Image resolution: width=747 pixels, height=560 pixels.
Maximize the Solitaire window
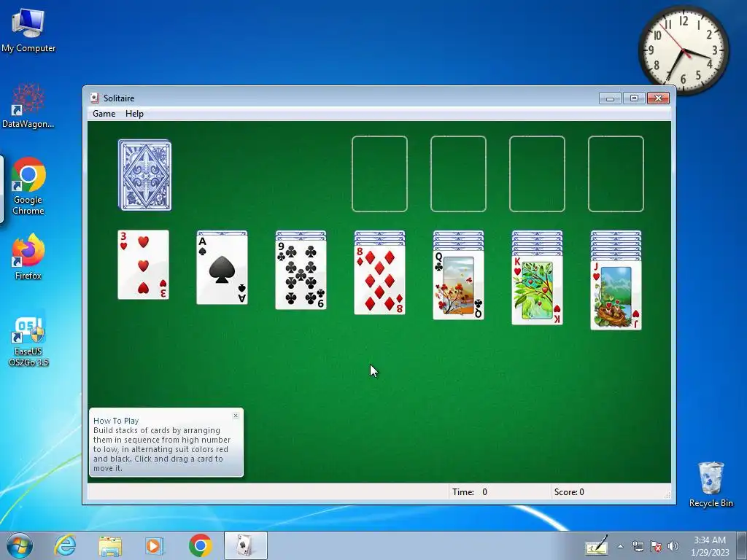pos(634,98)
